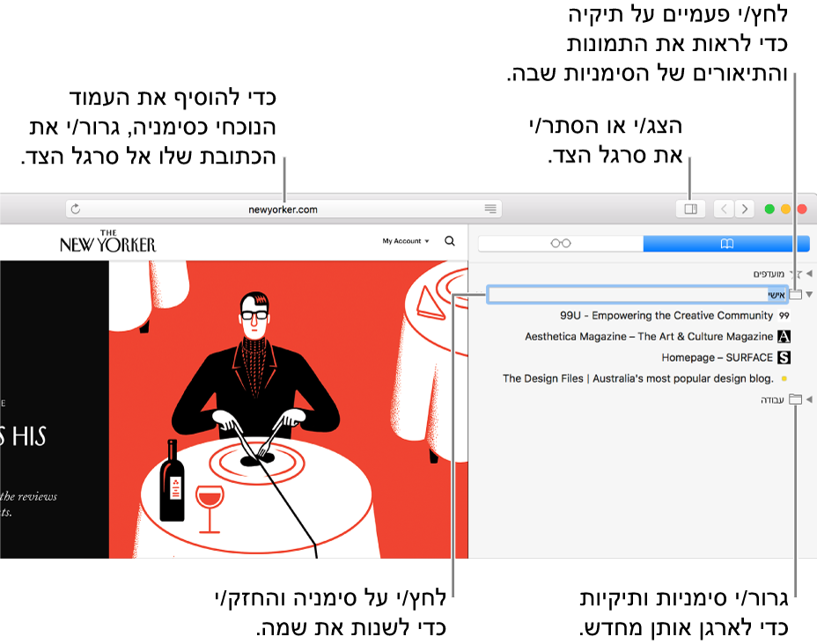The width and height of the screenshot is (817, 644).
Task: Open The Design Files bookmark
Action: (637, 378)
